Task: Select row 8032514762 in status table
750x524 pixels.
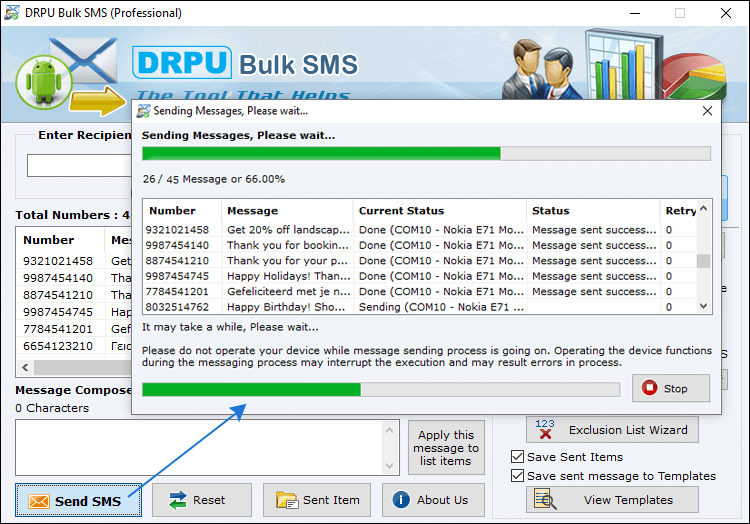Action: click(420, 306)
